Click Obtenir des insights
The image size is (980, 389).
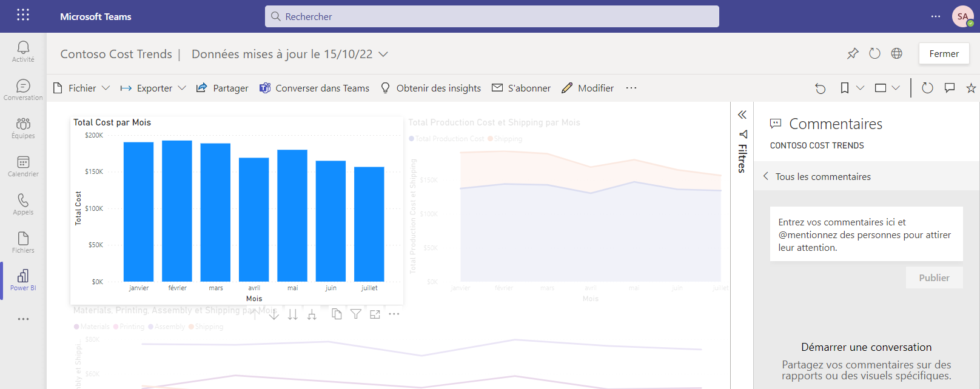tap(431, 88)
